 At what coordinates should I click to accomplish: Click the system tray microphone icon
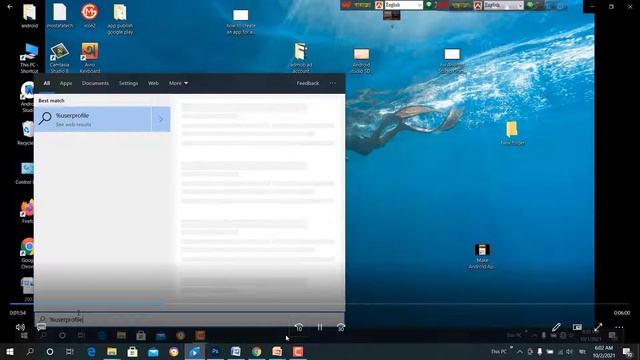pyautogui.click(x=540, y=351)
